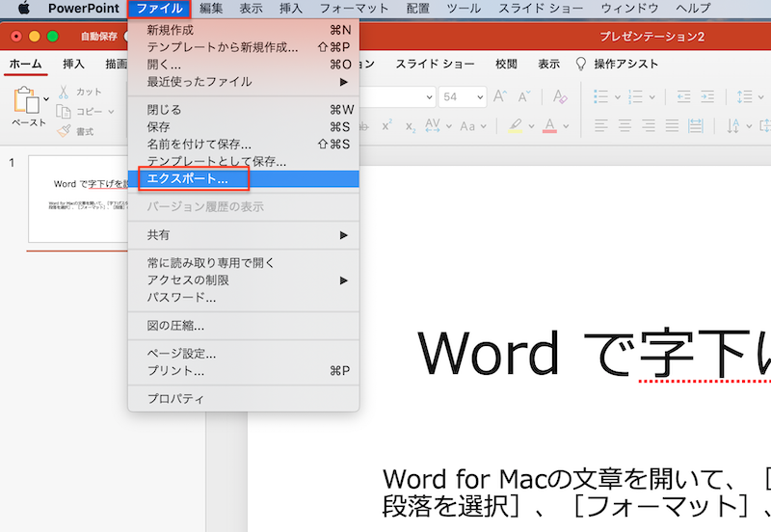Open the ファイル menu in menu bar
771x532 pixels.
pos(159,9)
